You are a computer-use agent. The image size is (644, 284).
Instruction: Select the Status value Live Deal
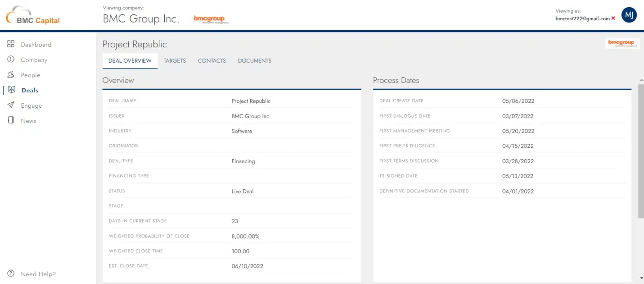243,192
